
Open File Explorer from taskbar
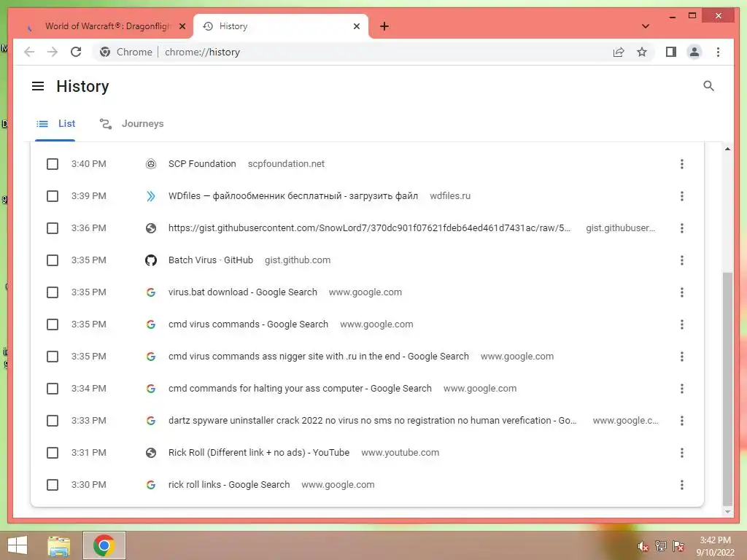click(58, 545)
